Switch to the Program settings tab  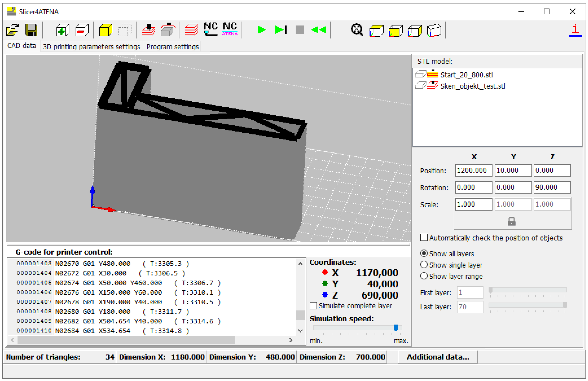click(172, 47)
